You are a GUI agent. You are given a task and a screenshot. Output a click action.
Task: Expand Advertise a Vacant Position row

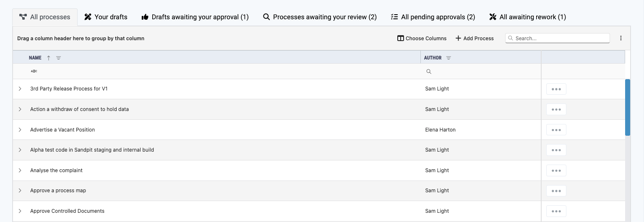click(20, 130)
